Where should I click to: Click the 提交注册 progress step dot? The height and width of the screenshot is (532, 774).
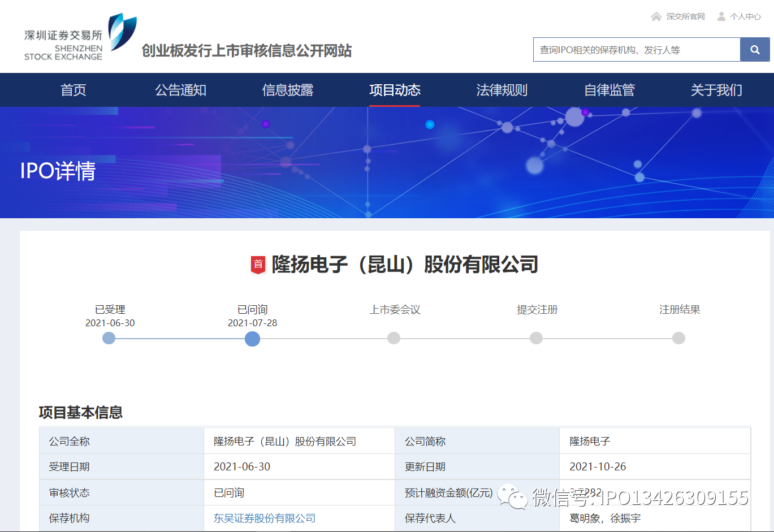point(536,338)
